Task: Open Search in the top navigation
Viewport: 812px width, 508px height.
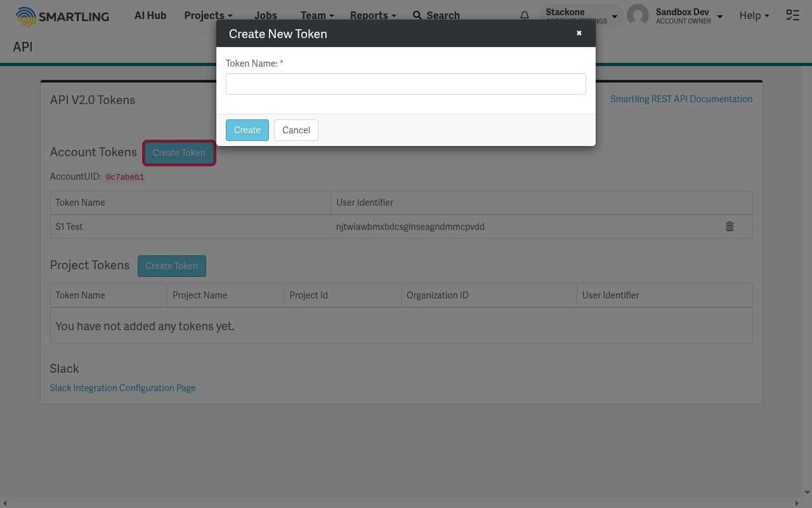Action: 436,15
